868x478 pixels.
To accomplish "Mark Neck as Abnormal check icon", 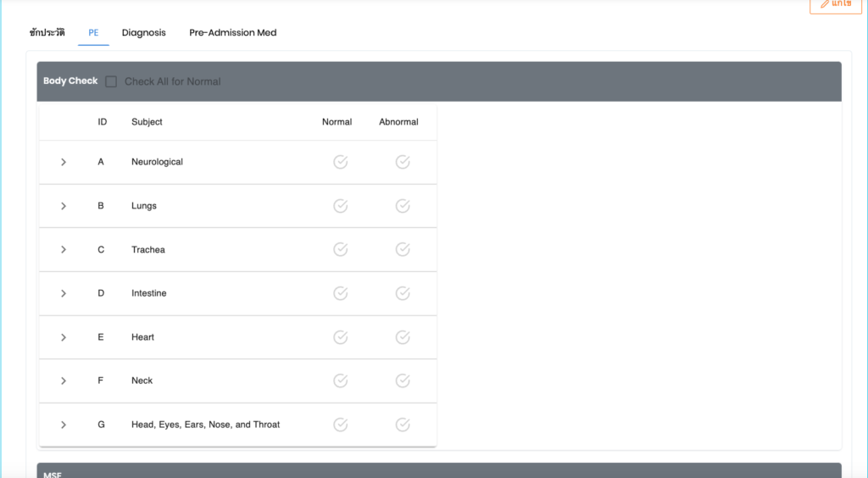I will 403,381.
